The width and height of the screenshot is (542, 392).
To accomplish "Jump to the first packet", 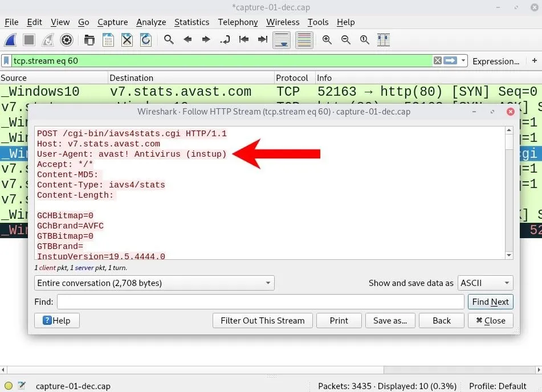I will [244, 39].
